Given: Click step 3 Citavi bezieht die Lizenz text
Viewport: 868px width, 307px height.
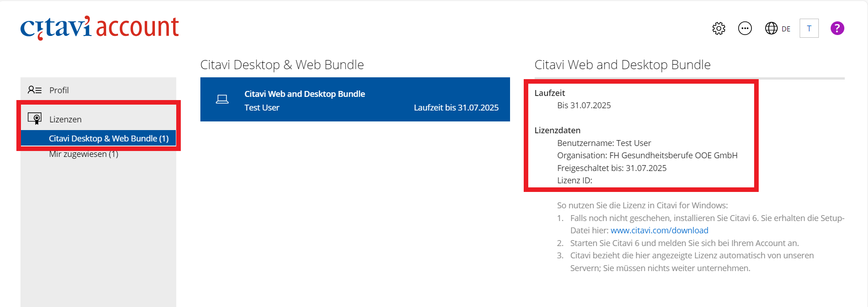Looking at the screenshot, I should 692,262.
